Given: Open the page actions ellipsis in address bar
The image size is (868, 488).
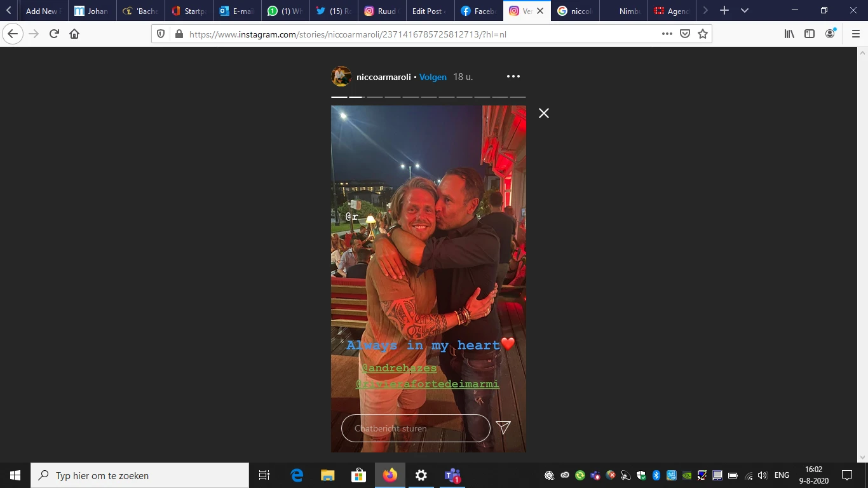Looking at the screenshot, I should 667,34.
